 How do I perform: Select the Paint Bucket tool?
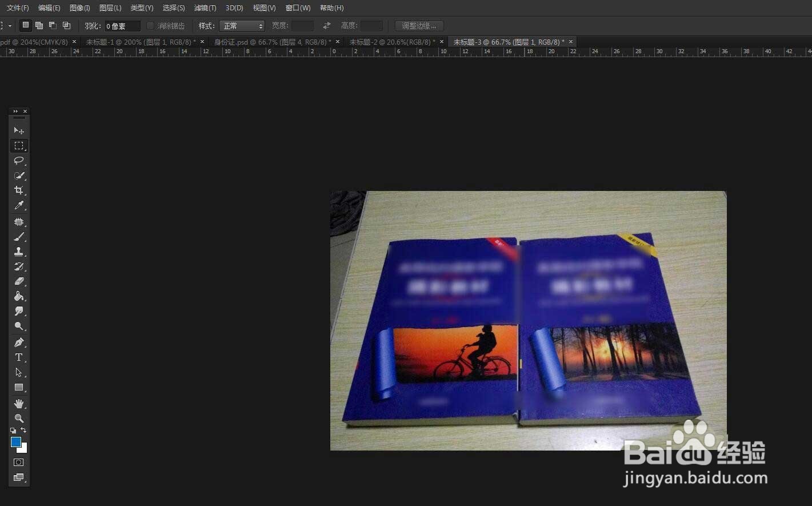coord(19,296)
